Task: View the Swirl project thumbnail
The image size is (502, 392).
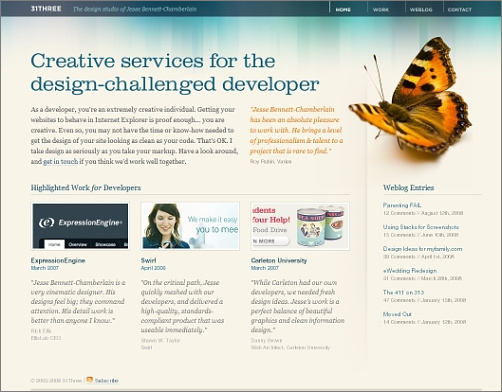Action: coord(190,226)
